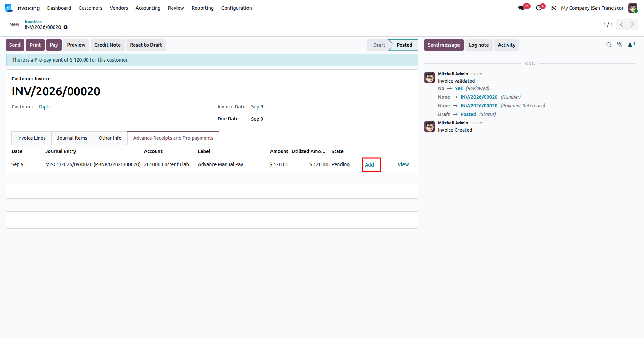The height and width of the screenshot is (338, 644).
Task: Open the activities clock icon
Action: pos(539,8)
